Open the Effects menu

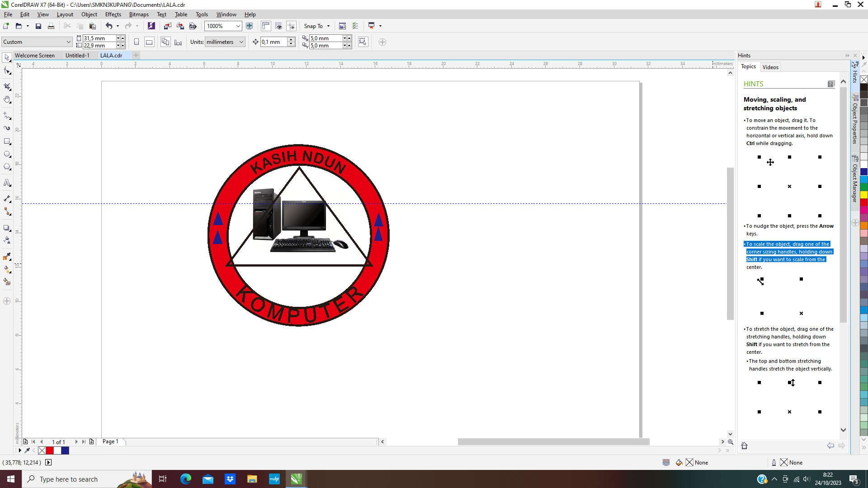[113, 14]
